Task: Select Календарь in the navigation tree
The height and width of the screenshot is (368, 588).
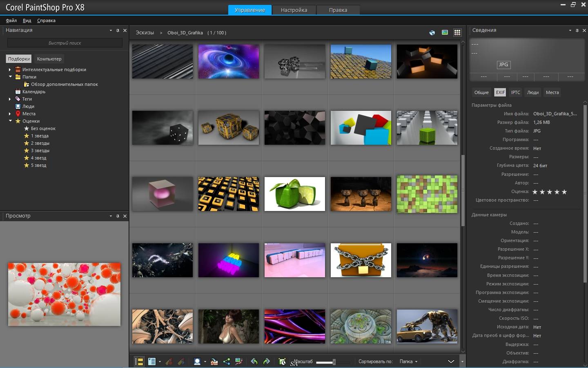Action: tap(34, 92)
